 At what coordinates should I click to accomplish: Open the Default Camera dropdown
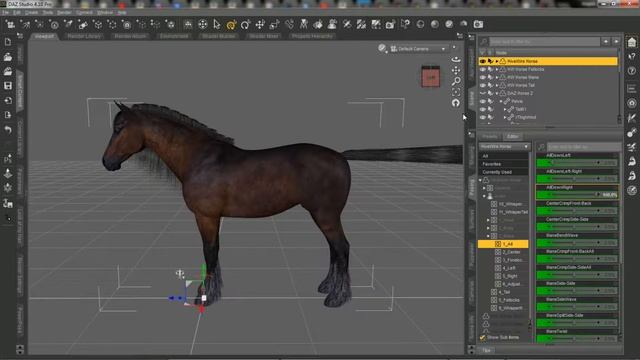pos(418,49)
